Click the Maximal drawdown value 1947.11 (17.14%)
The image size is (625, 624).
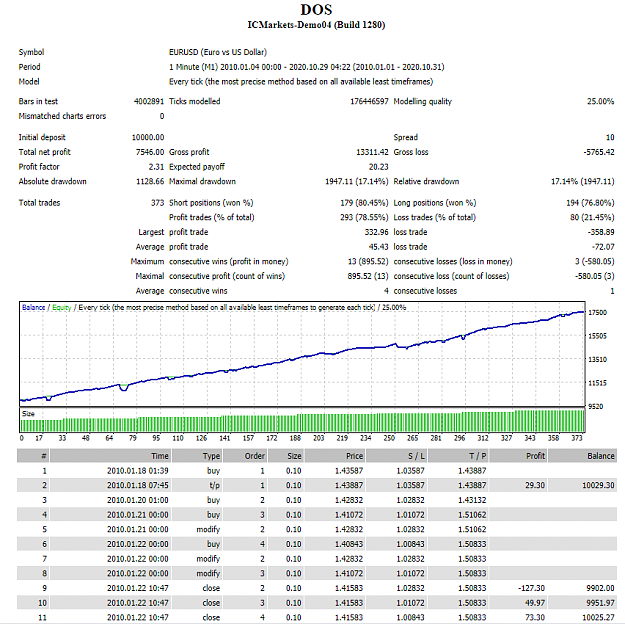point(356,181)
